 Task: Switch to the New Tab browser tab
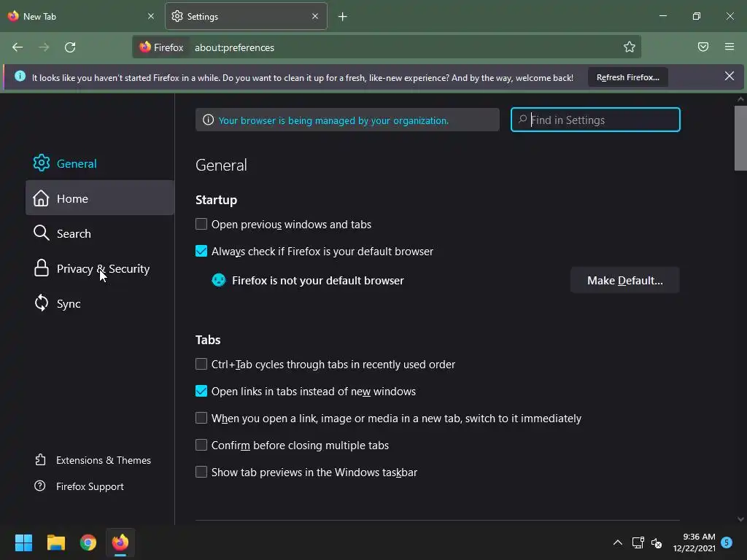click(x=82, y=16)
